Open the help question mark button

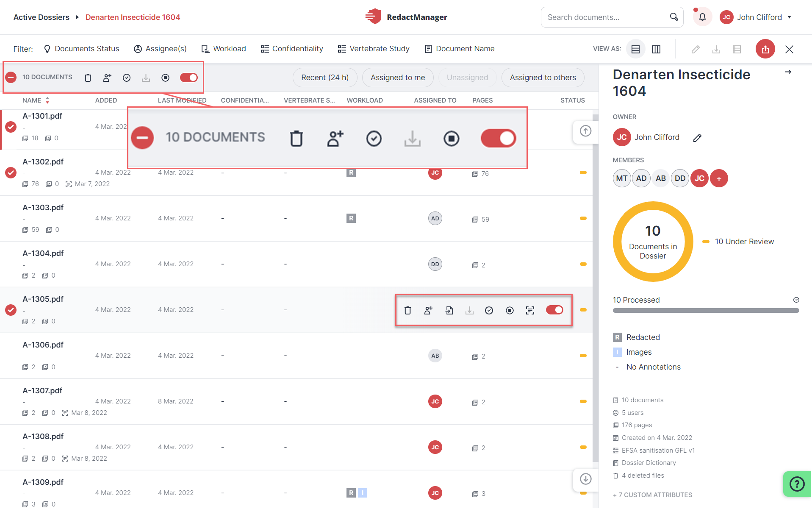(797, 484)
